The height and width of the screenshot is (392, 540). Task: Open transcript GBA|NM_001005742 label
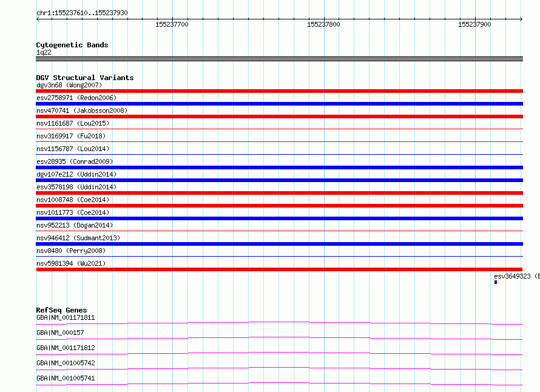tap(66, 363)
